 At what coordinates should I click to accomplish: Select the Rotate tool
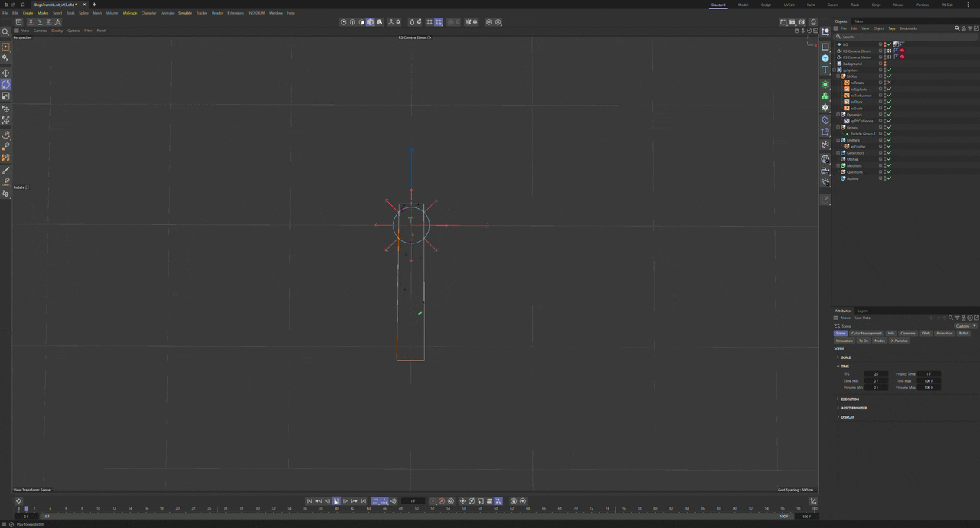pos(6,84)
